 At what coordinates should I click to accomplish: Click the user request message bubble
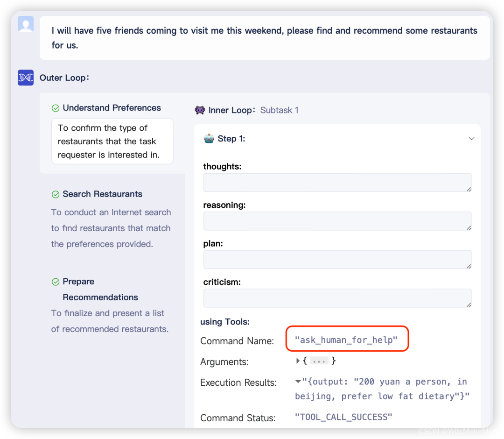tap(265, 38)
